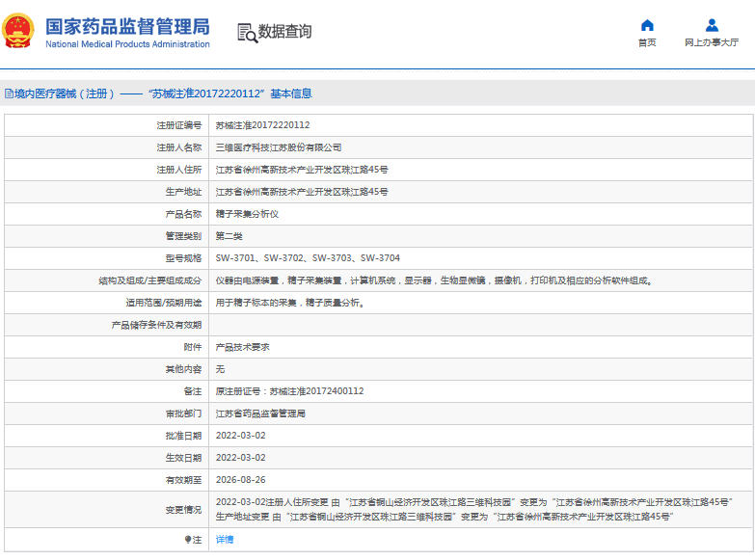Select the 生效日期 value 2022-03-02
Screen dimensions: 755x560
pos(241,458)
